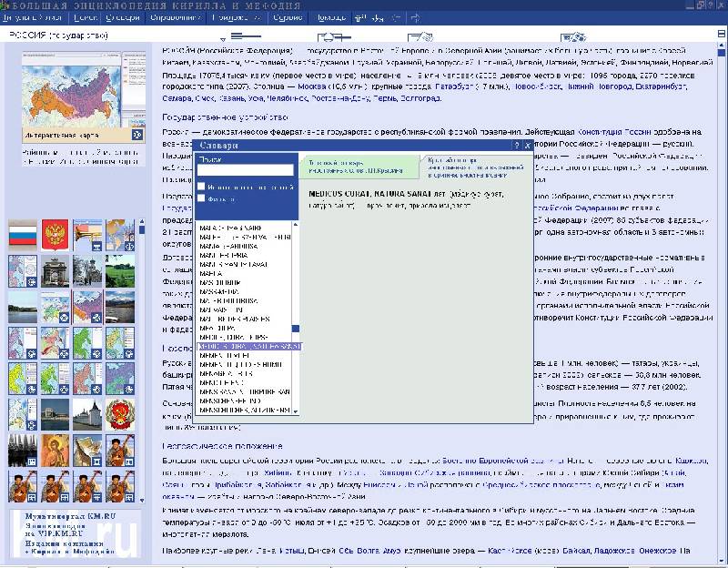Open the Ладожское link in the article
The width and height of the screenshot is (728, 568).
tap(614, 551)
